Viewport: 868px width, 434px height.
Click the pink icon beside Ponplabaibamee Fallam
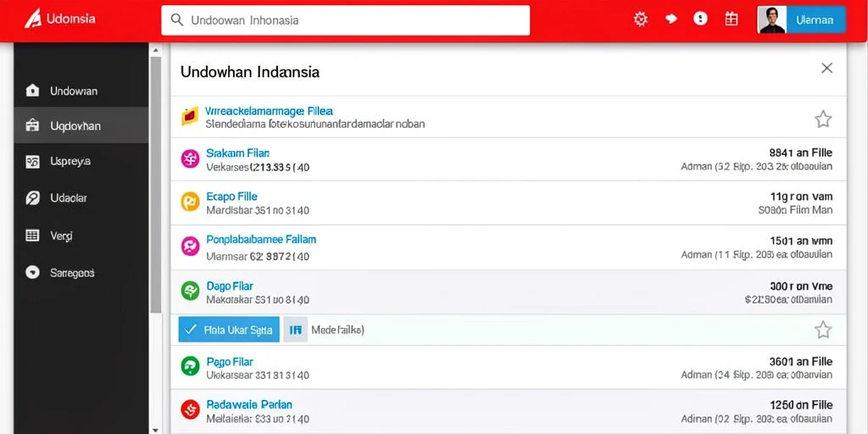[x=190, y=246]
